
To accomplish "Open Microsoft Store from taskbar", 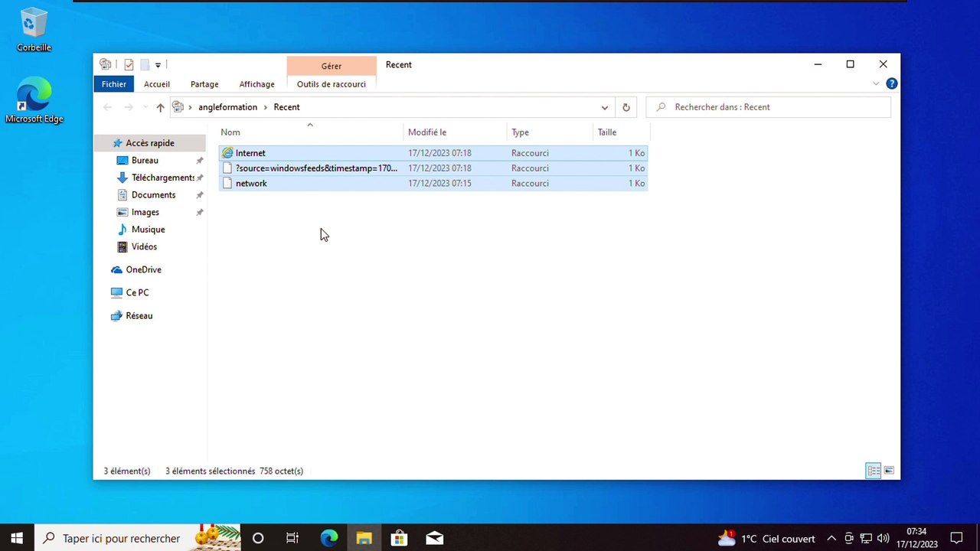I will tap(399, 538).
